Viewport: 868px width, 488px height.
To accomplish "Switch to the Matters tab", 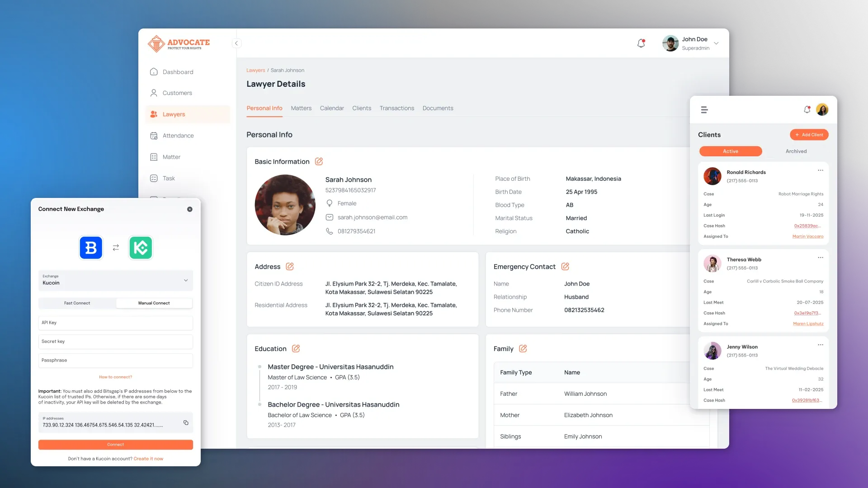I will coord(301,108).
